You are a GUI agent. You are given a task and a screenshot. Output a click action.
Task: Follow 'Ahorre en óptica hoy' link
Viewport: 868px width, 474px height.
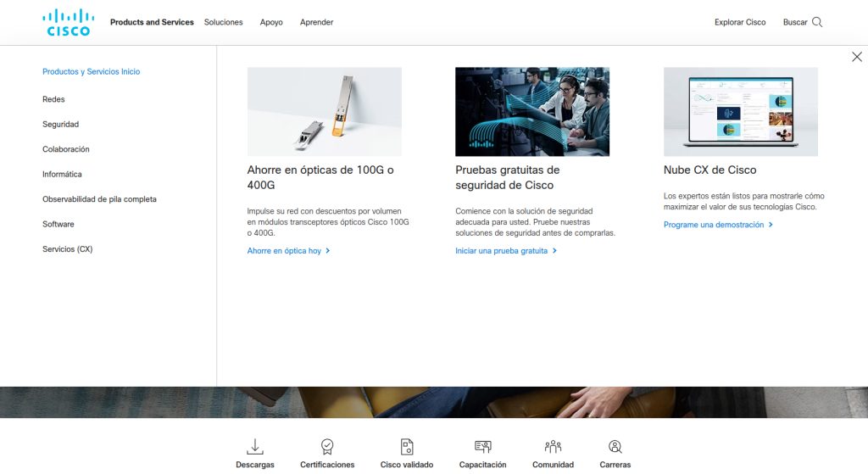point(288,251)
